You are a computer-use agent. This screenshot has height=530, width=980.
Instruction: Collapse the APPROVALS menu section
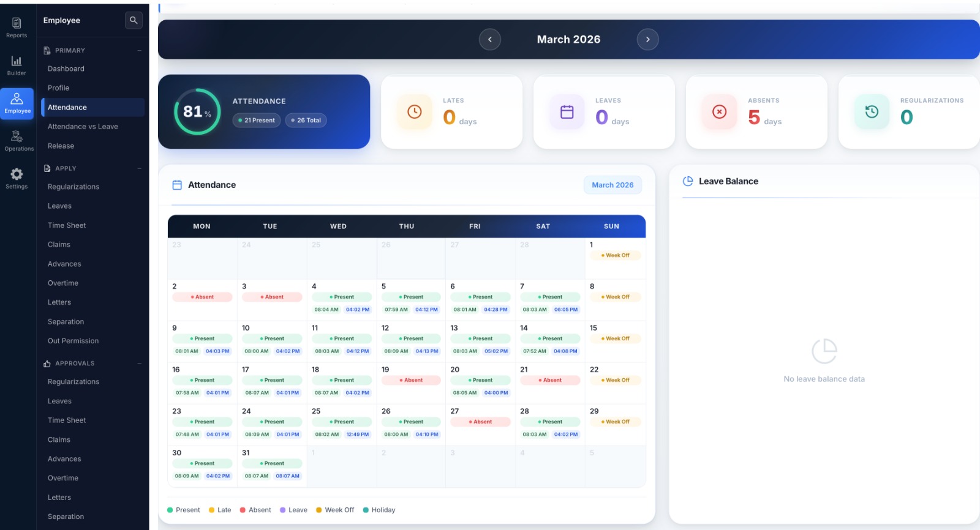(139, 364)
